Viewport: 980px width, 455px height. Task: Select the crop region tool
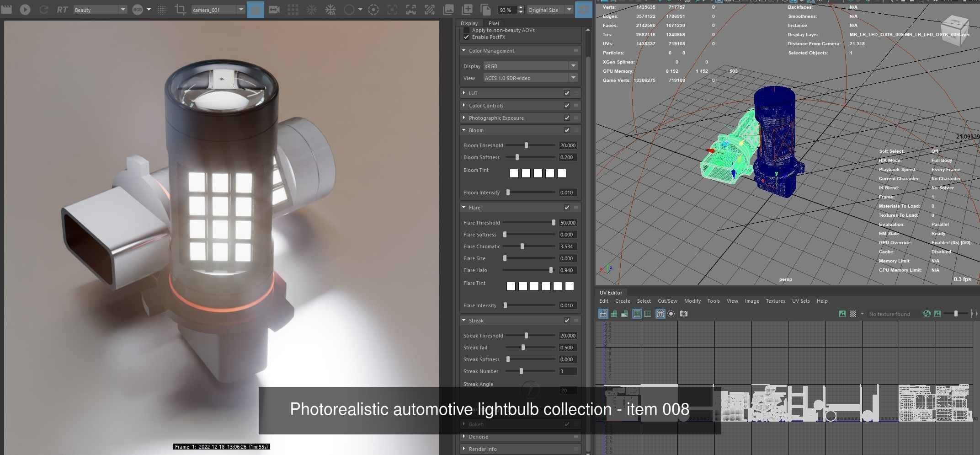click(x=181, y=10)
